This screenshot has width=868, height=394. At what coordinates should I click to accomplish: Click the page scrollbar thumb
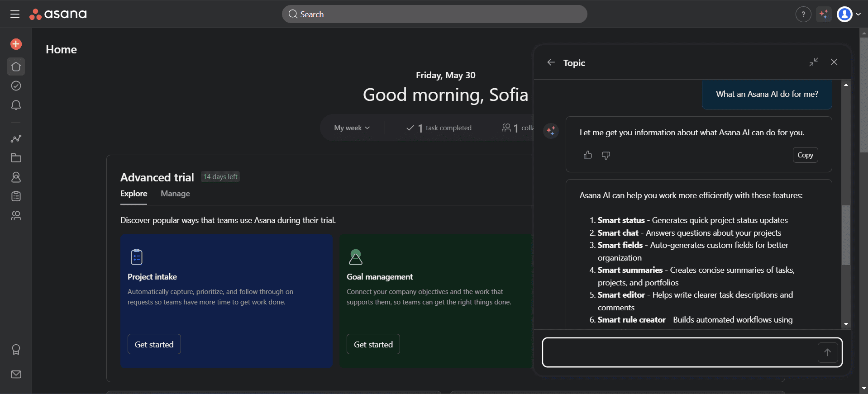point(864,94)
